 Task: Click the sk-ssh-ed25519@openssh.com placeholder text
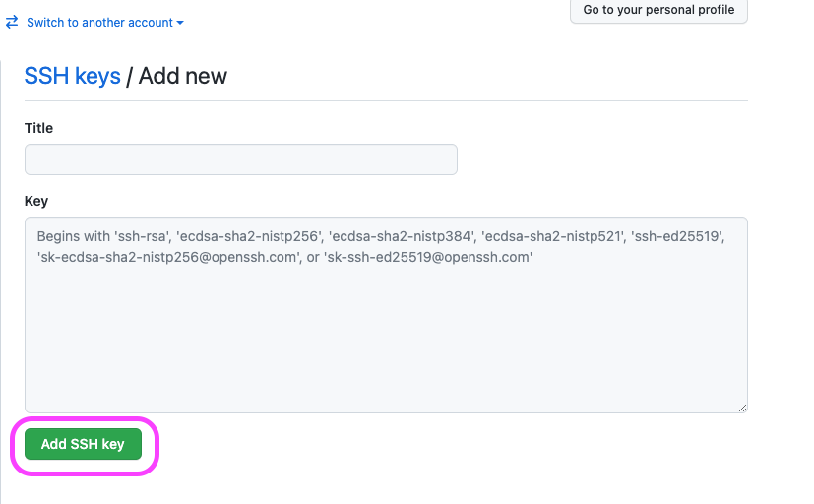point(428,257)
